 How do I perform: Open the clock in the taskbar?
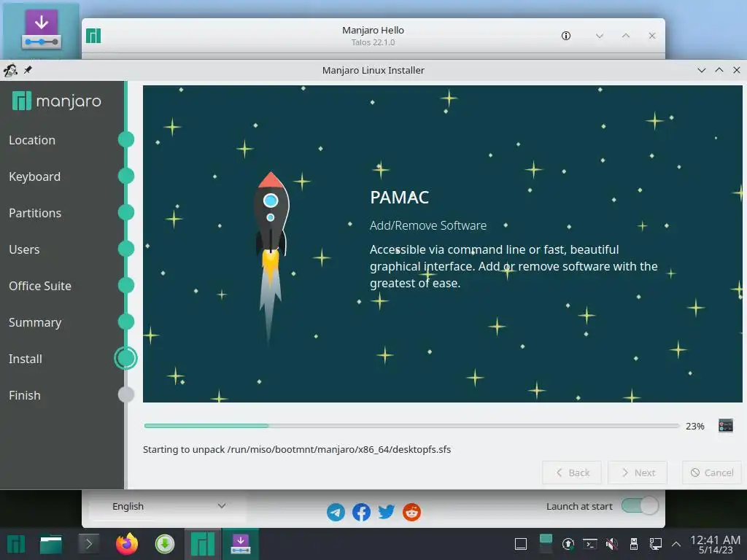[715, 544]
